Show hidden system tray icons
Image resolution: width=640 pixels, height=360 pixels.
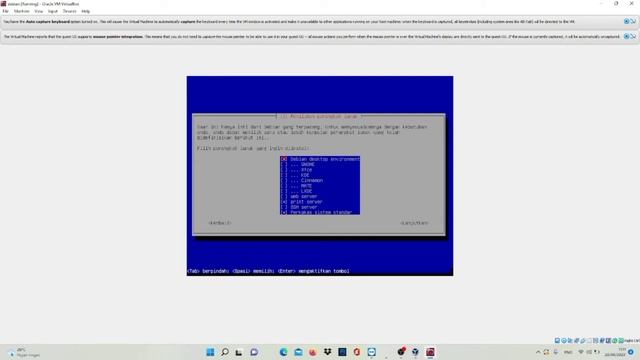pyautogui.click(x=538, y=352)
